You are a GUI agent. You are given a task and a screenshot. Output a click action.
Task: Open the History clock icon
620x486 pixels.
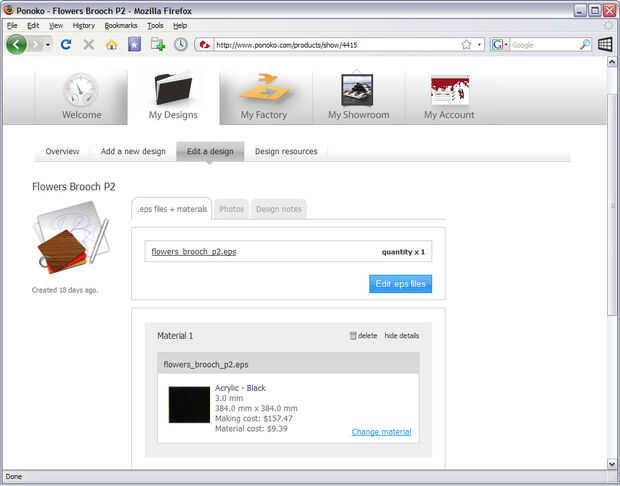tap(181, 44)
